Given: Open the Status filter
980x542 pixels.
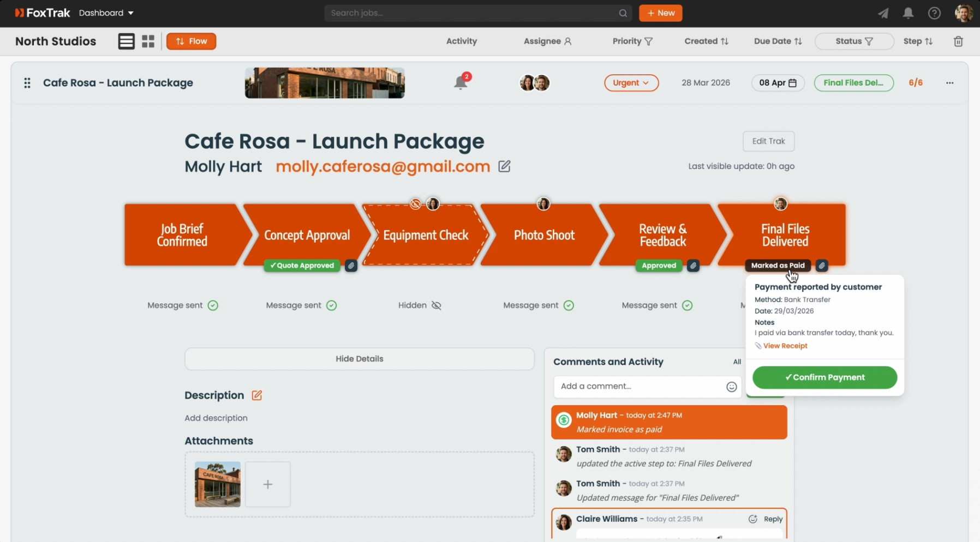Looking at the screenshot, I should pyautogui.click(x=854, y=41).
